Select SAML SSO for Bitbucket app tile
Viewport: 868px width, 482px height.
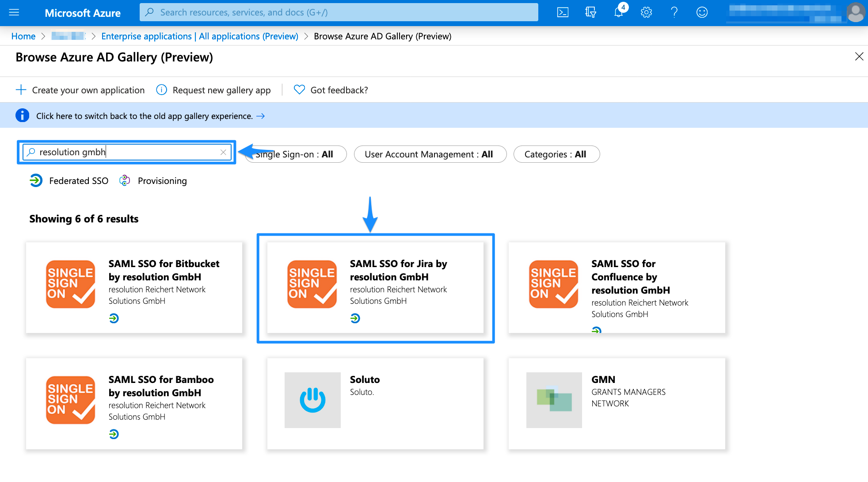(x=134, y=287)
